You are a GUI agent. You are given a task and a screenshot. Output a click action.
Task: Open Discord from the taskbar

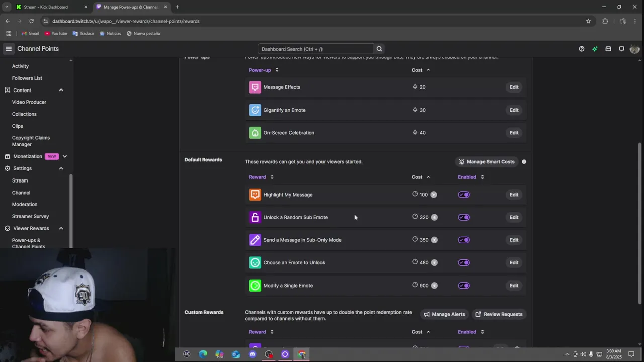[x=252, y=354]
